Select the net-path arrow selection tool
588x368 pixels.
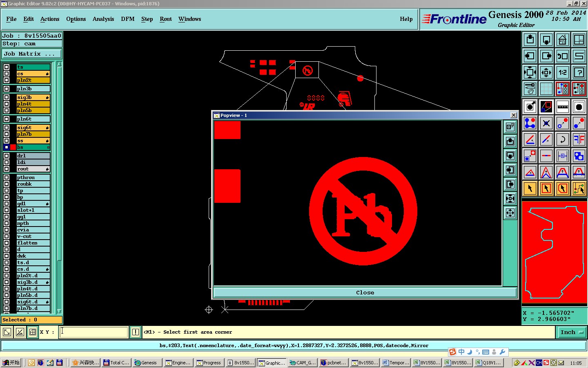coord(579,188)
